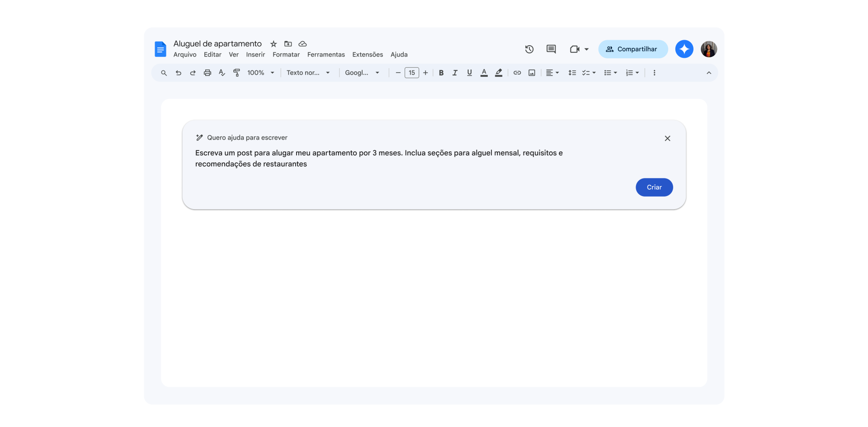Click the Compartilhar share button
The width and height of the screenshot is (868, 427).
[x=632, y=49]
